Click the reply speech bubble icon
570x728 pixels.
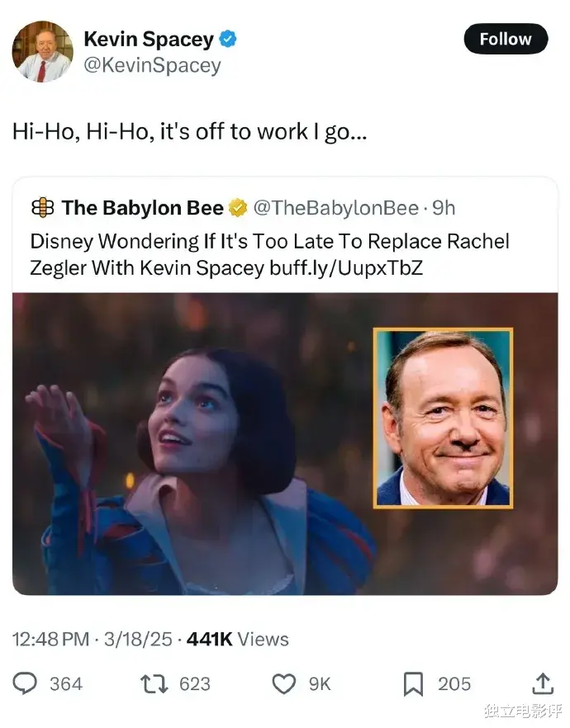(x=26, y=683)
